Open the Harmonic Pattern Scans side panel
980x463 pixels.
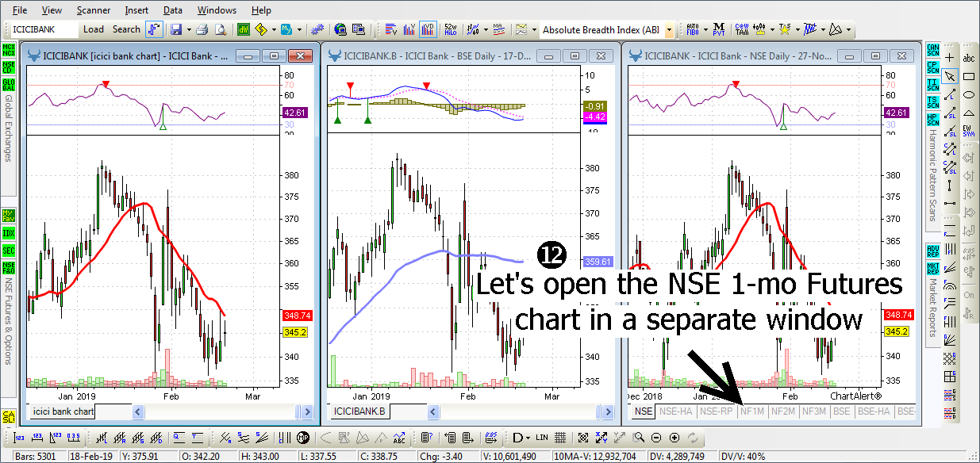tap(932, 176)
